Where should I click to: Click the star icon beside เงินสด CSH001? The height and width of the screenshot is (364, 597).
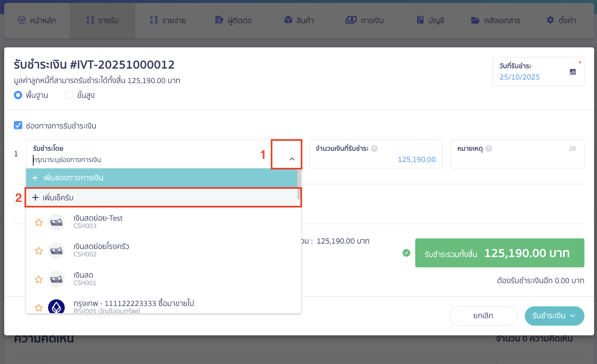pos(39,279)
